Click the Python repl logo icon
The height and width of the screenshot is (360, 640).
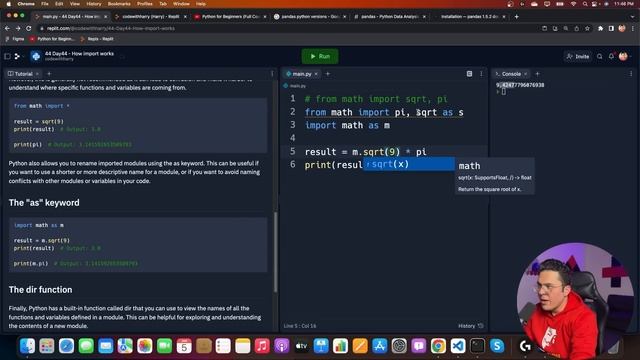click(x=36, y=56)
